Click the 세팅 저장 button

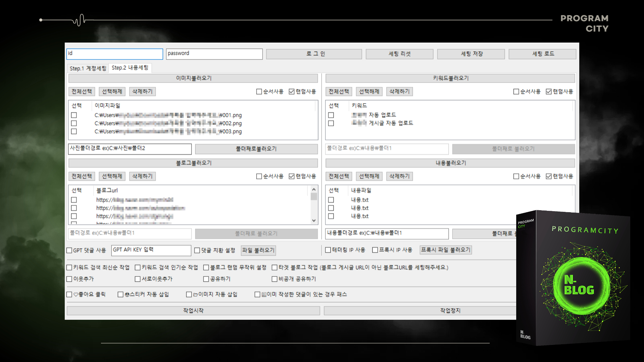pyautogui.click(x=471, y=54)
